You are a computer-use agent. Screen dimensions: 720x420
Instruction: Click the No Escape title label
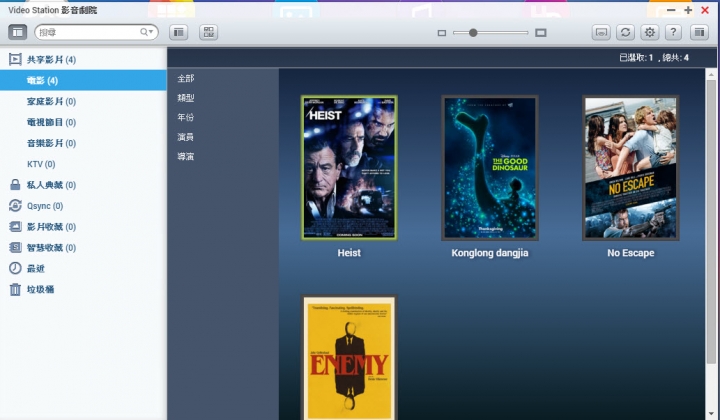630,253
